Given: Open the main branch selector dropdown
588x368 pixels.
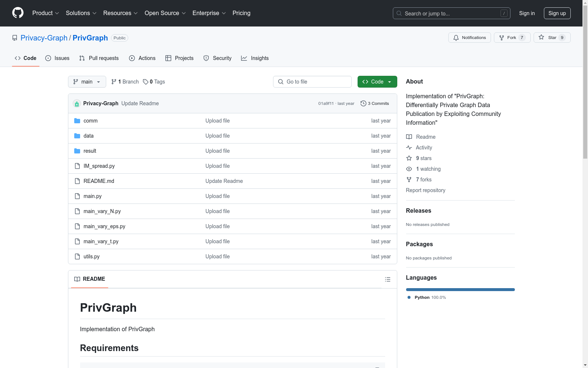Looking at the screenshot, I should [x=87, y=82].
